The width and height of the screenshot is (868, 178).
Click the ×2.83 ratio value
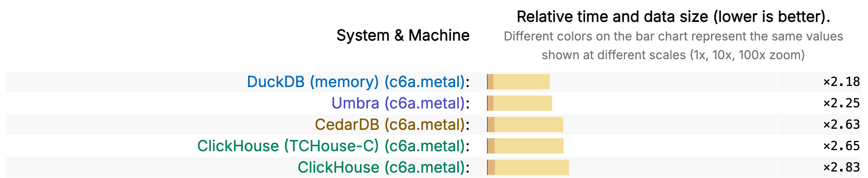841,167
